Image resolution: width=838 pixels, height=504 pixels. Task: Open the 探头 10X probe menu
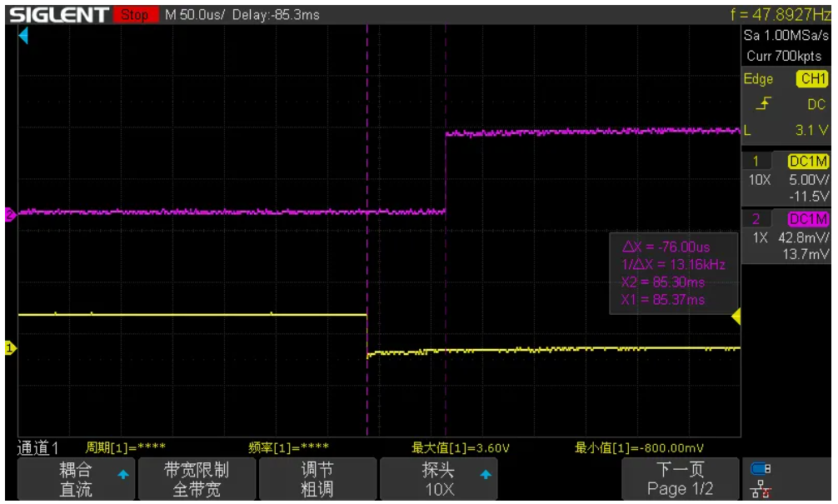click(438, 479)
